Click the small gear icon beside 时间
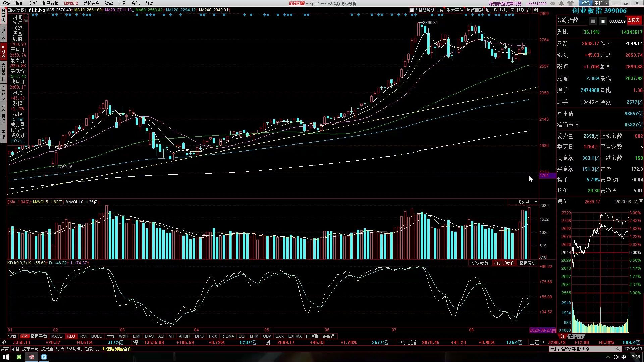 pos(26,20)
